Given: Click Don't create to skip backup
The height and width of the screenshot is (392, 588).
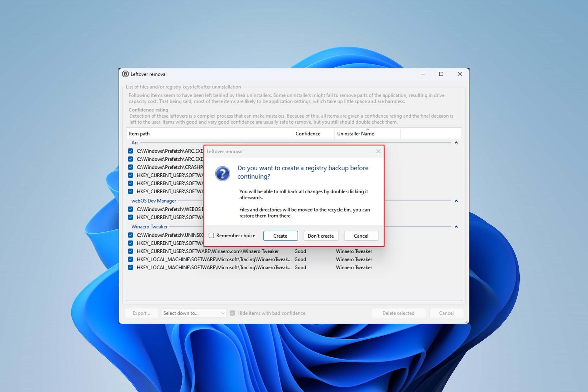Looking at the screenshot, I should point(320,236).
